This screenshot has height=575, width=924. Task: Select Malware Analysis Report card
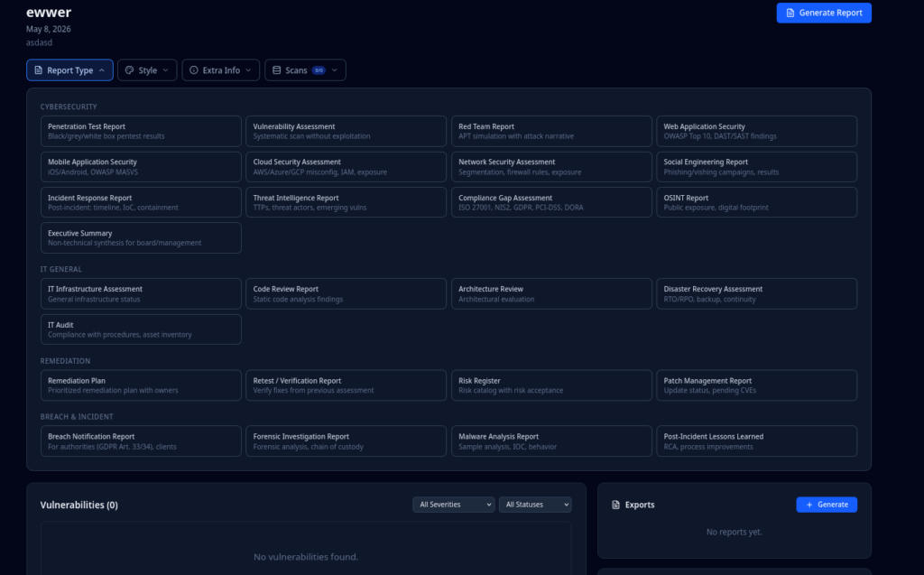tap(551, 441)
